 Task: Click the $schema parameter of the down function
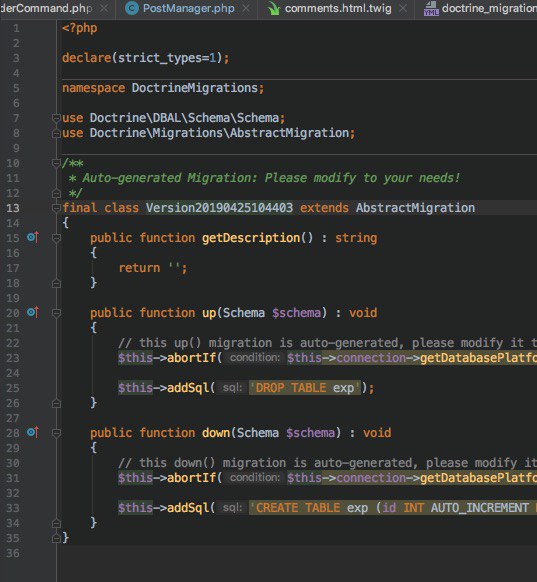point(310,433)
